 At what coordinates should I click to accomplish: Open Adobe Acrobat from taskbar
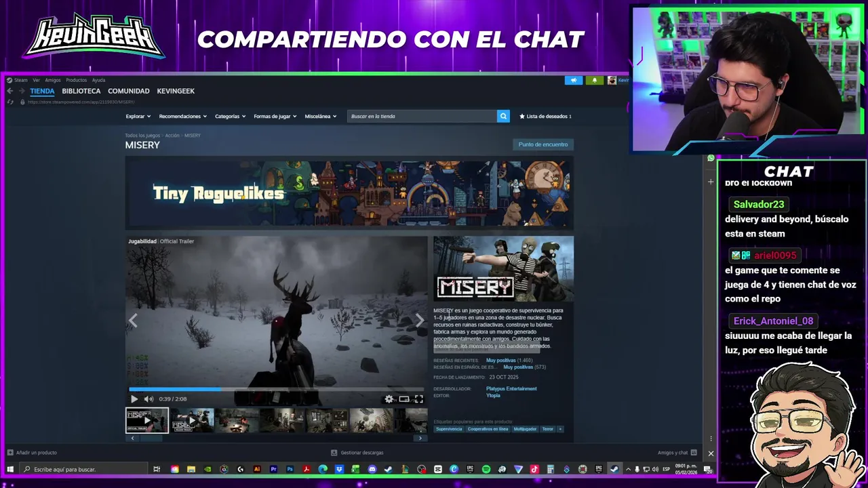tap(307, 469)
